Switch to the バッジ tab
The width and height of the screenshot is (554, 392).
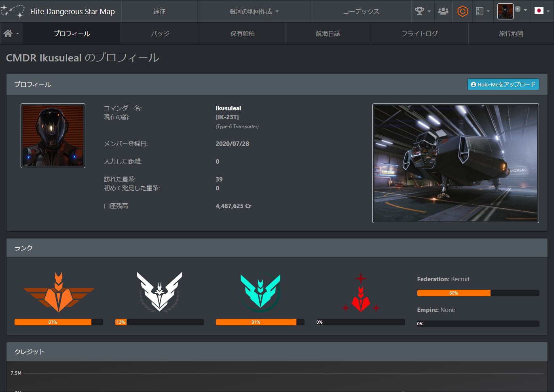[160, 34]
